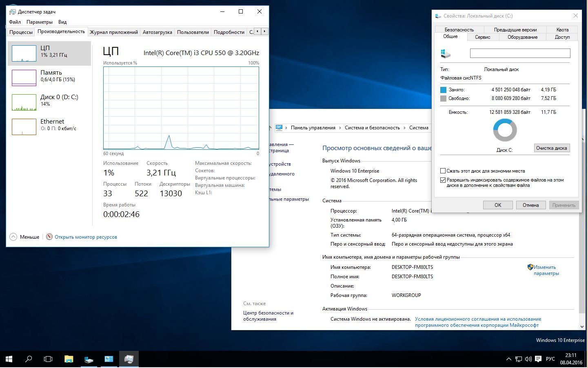This screenshot has height=368, width=588.
Task: Open the Файл menu
Action: point(15,22)
